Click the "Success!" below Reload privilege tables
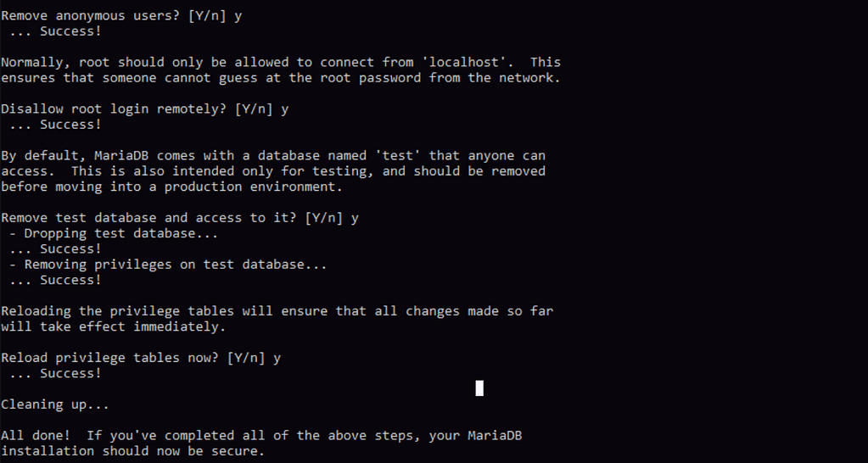868x463 pixels. tap(70, 373)
